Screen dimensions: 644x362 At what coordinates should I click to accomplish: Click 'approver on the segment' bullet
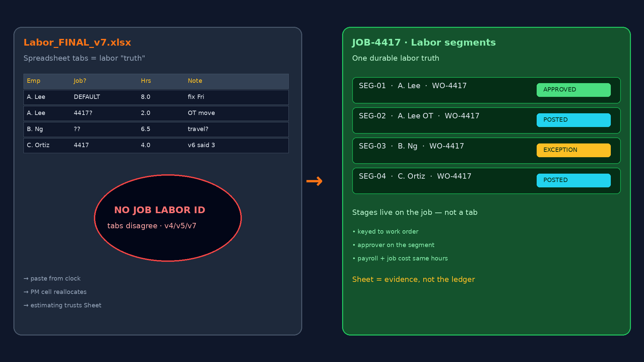pyautogui.click(x=393, y=245)
